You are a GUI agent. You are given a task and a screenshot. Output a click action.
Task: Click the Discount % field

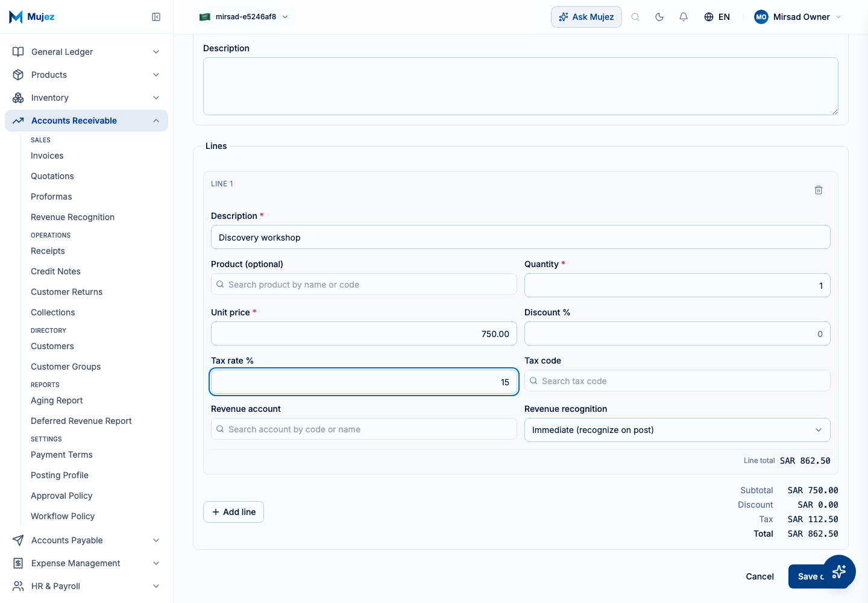coord(678,333)
